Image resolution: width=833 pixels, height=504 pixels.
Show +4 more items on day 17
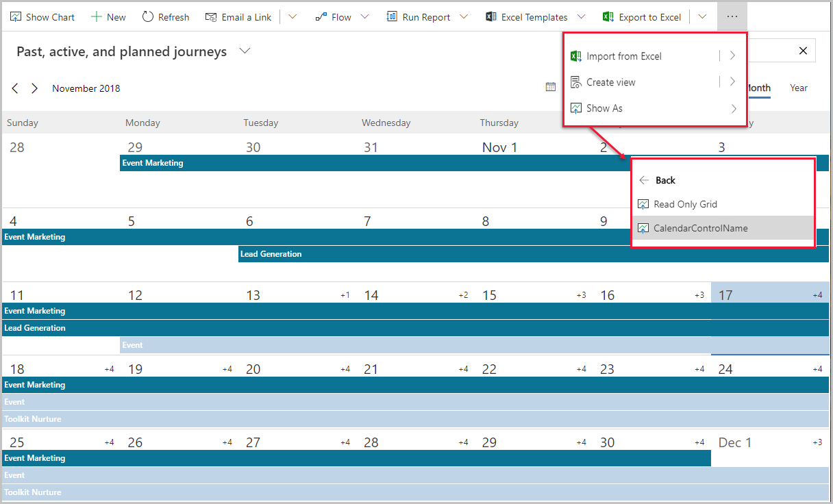[x=817, y=295]
